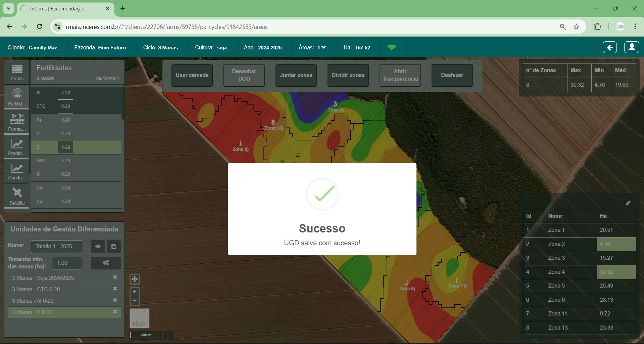The height and width of the screenshot is (344, 644).
Task: Click Ano 2024-2025 breadcrumb
Action: pyautogui.click(x=263, y=47)
